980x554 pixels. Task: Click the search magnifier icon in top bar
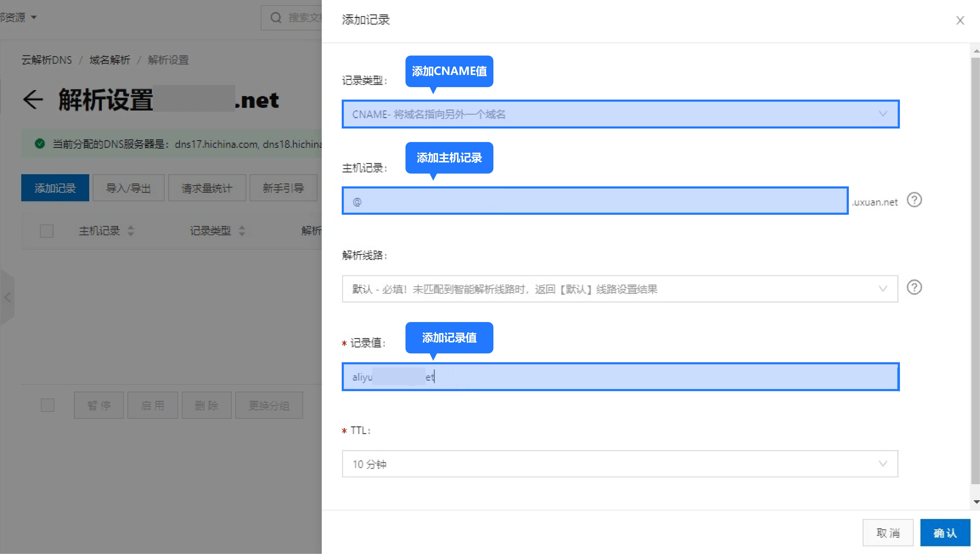[x=276, y=17]
